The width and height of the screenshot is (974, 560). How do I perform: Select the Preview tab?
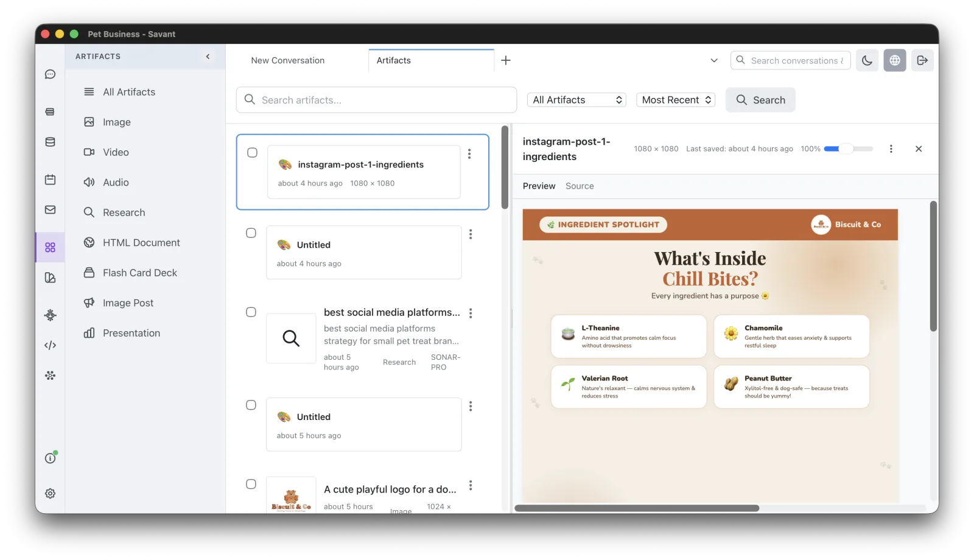tap(539, 186)
